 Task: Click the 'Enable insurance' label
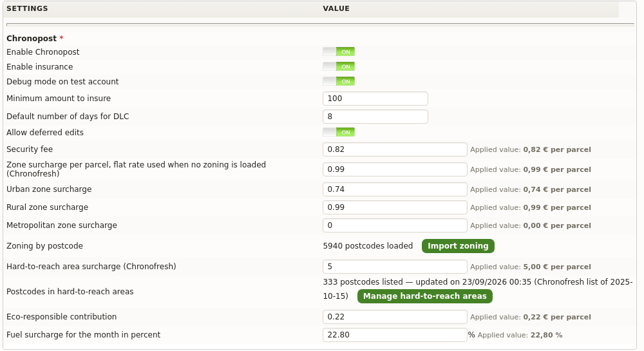pyautogui.click(x=39, y=66)
